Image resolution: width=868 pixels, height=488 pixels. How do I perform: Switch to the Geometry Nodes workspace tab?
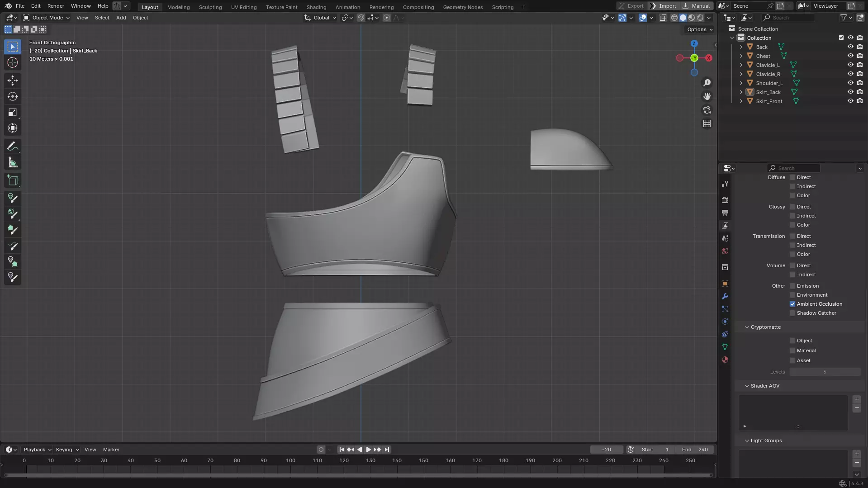coord(463,7)
